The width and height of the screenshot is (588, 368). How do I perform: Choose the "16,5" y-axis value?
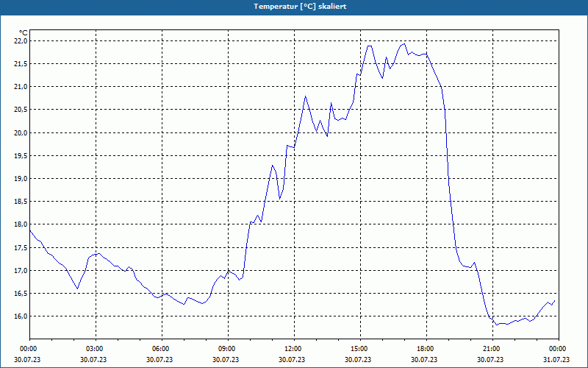21,294
